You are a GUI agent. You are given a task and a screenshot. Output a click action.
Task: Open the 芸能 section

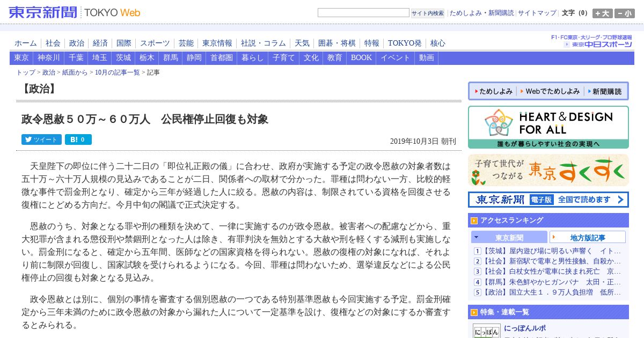click(x=186, y=43)
